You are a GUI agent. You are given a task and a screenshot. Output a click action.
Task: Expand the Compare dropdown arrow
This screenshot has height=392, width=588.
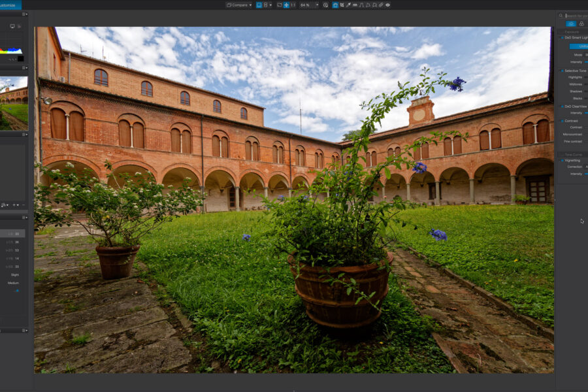point(250,5)
